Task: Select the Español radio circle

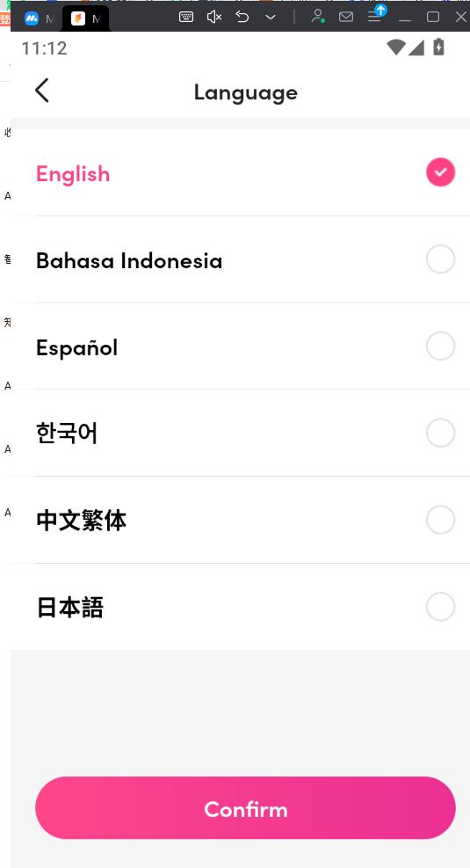Action: click(441, 346)
